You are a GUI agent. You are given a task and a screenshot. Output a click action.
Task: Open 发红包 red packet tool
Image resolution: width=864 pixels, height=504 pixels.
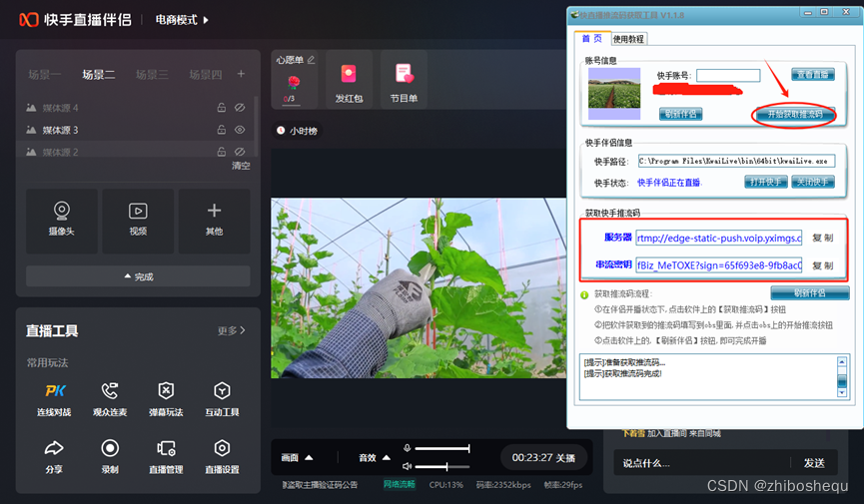pyautogui.click(x=349, y=81)
